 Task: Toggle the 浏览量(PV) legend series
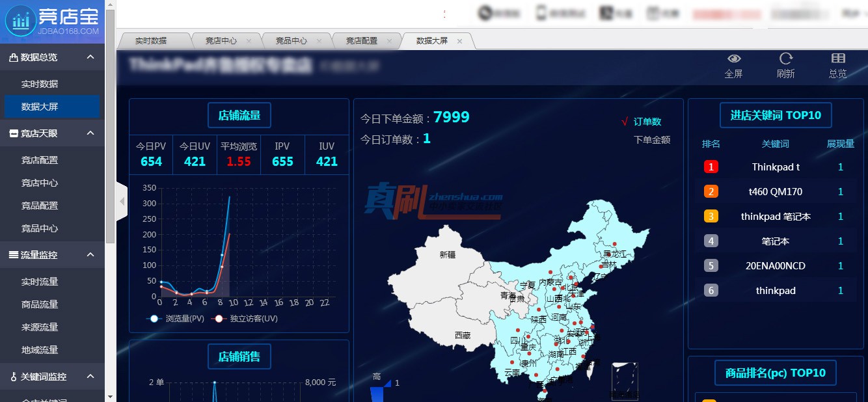[x=176, y=319]
